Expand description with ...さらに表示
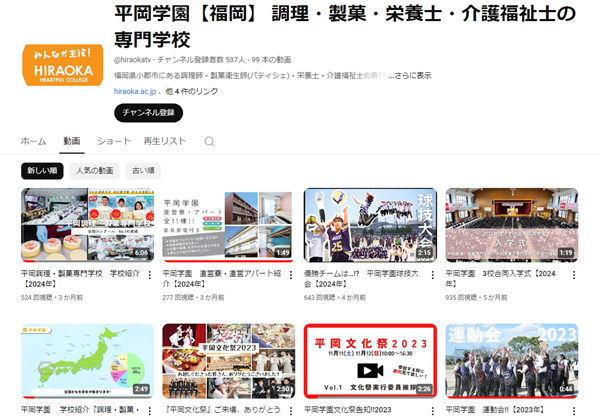This screenshot has height=416, width=600. [409, 76]
